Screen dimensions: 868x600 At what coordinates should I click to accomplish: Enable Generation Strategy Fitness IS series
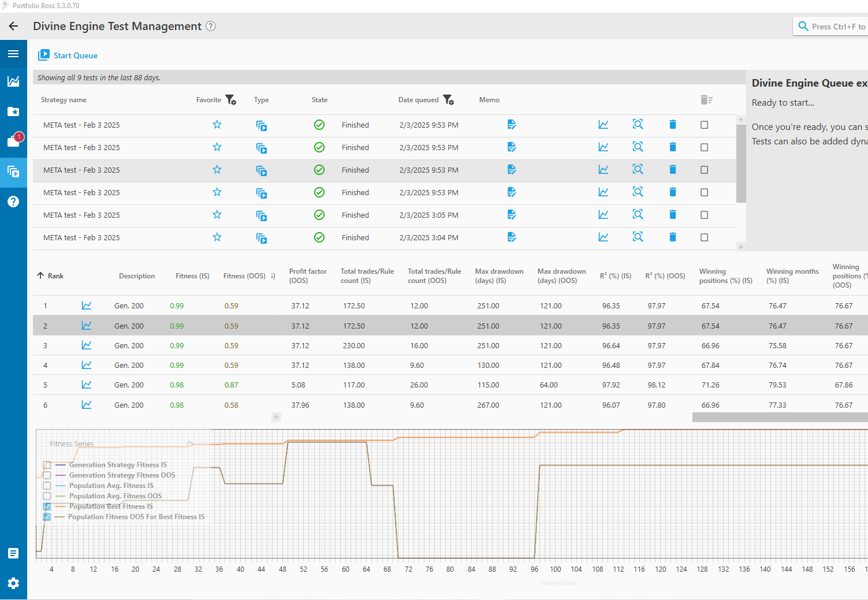tap(47, 465)
